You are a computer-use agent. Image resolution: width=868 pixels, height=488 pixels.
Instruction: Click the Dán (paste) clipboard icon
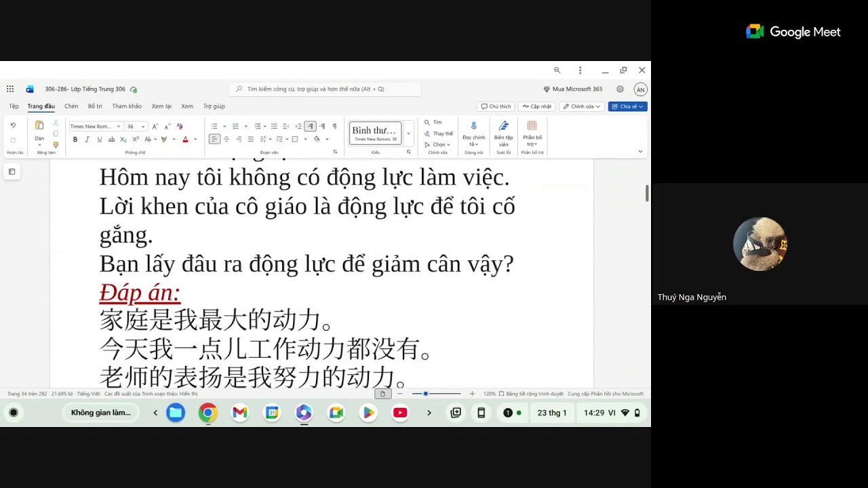(x=39, y=125)
